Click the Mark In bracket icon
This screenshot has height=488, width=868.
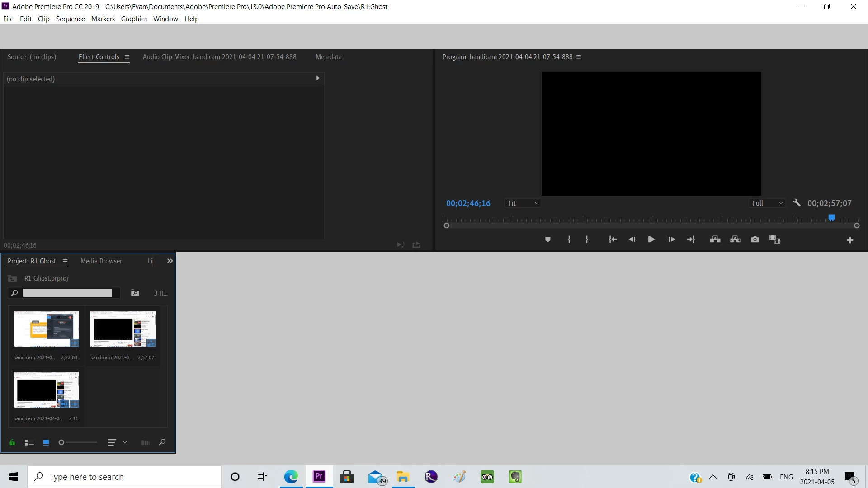569,239
